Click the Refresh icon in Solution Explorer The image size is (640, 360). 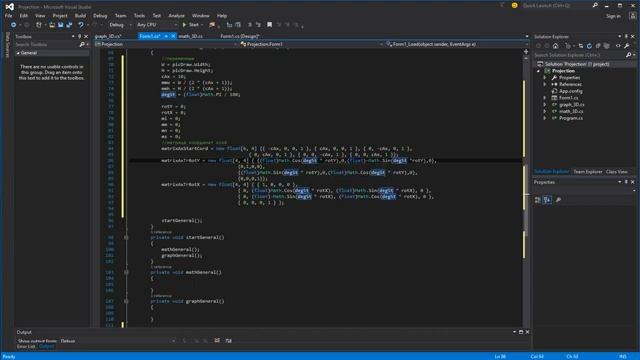pyautogui.click(x=589, y=46)
